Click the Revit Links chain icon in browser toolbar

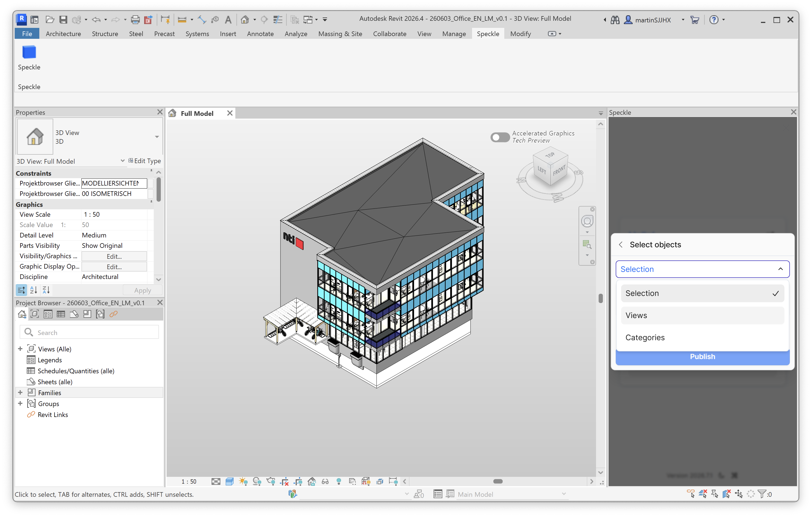[x=113, y=314]
